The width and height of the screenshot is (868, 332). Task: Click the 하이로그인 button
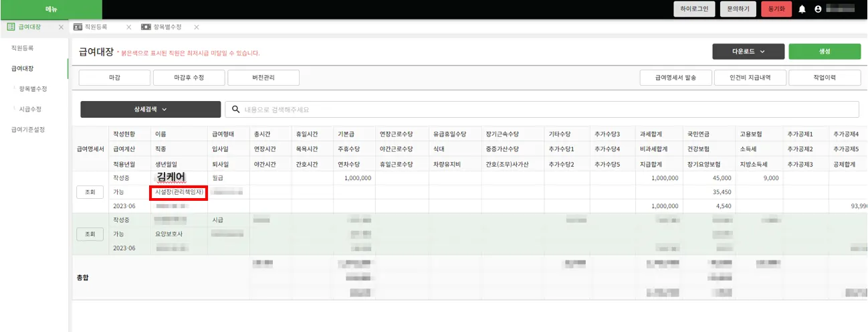coord(694,9)
